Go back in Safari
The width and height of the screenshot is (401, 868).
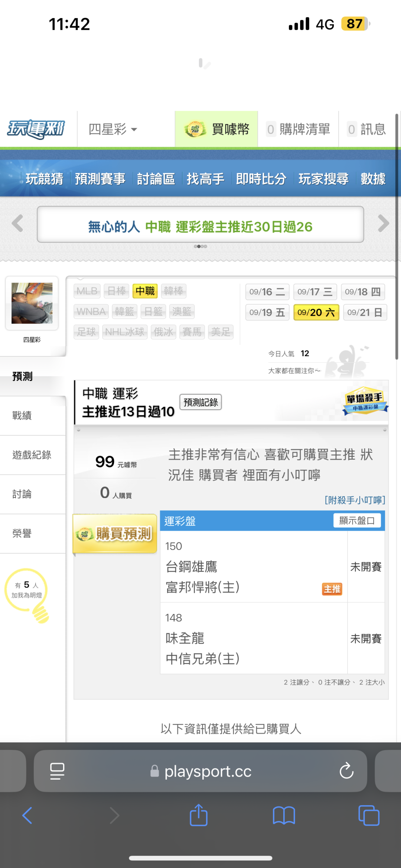(27, 816)
